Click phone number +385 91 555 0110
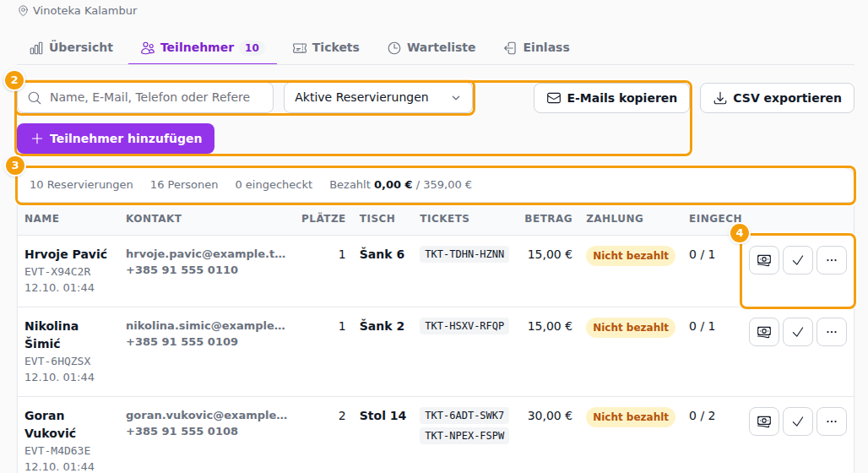 coord(182,270)
